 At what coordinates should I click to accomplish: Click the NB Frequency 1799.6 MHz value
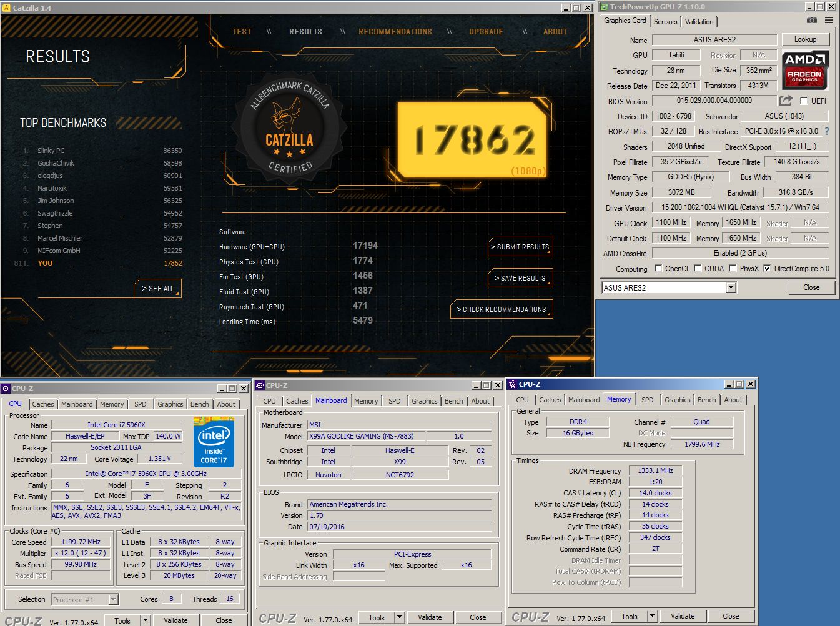(x=702, y=444)
